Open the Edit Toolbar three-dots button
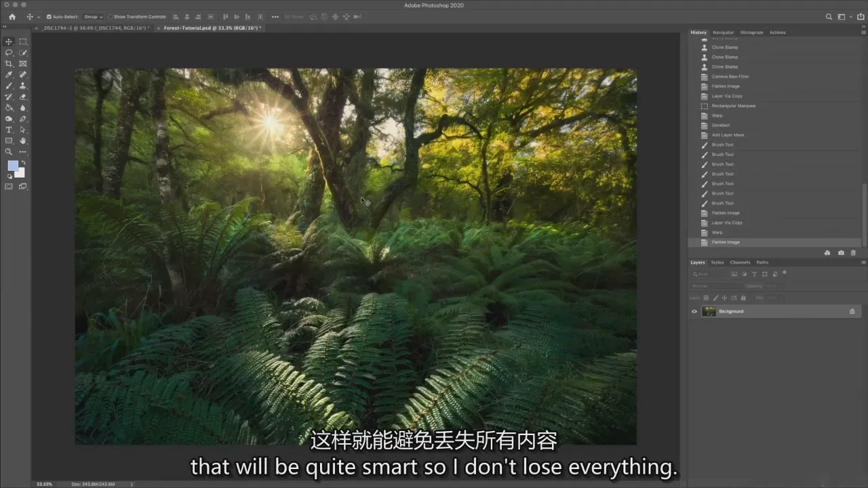The width and height of the screenshot is (868, 488). coord(23,152)
